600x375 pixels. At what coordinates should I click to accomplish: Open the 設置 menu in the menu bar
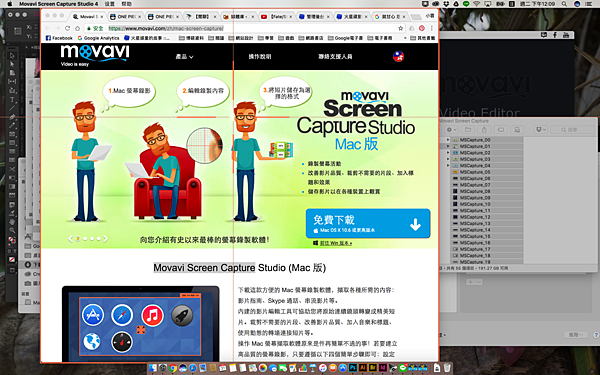click(x=110, y=4)
